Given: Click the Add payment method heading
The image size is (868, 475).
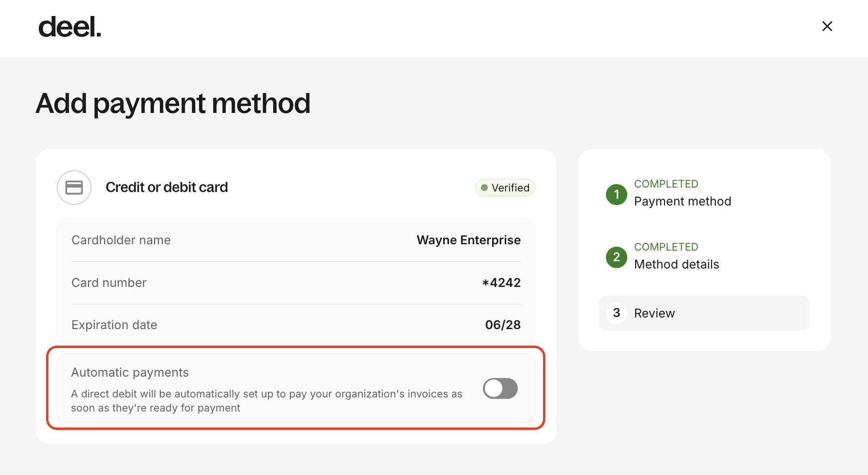Looking at the screenshot, I should pyautogui.click(x=173, y=103).
